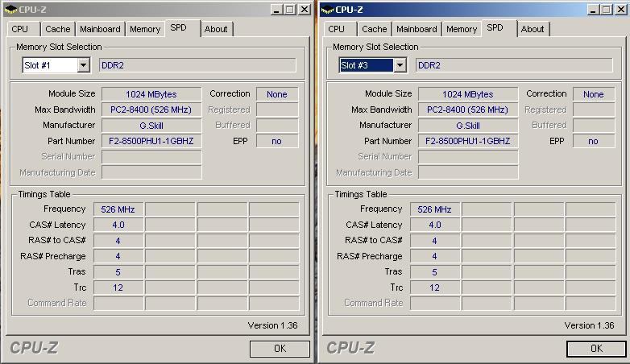
Task: Minimize the left CPU-Z window
Action: [x=276, y=9]
